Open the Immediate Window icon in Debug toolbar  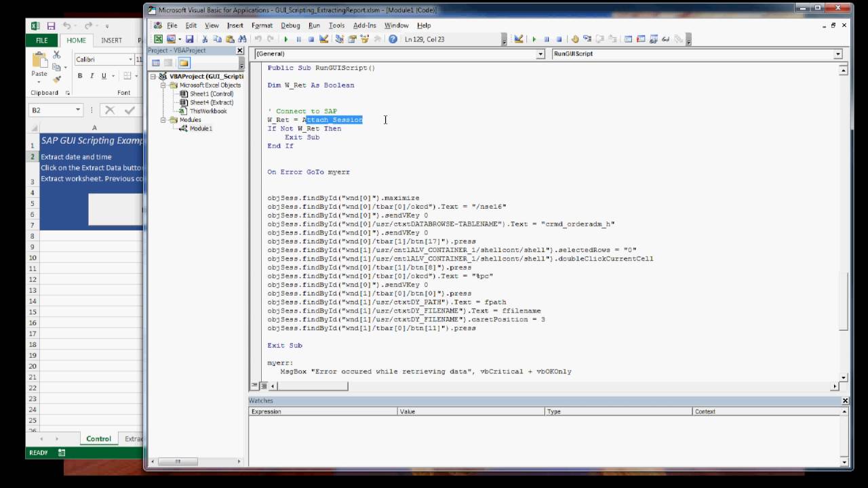(x=641, y=39)
